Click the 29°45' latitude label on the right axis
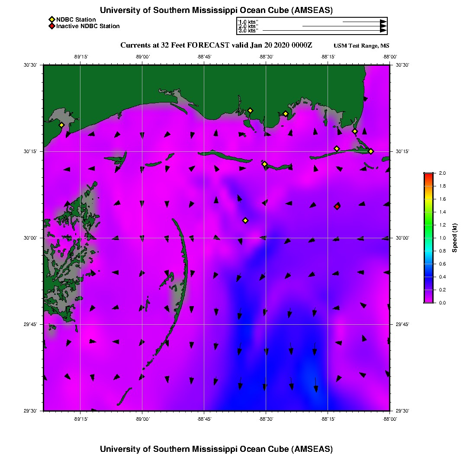The width and height of the screenshot is (476, 454). pyautogui.click(x=402, y=324)
